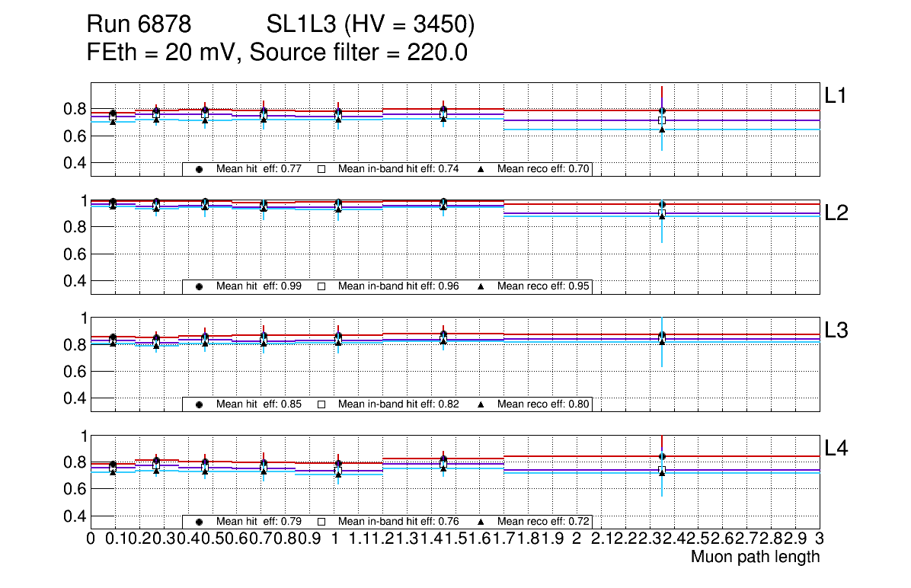Click the L2 panel label
This screenshot has width=911, height=588.
pyautogui.click(x=837, y=213)
